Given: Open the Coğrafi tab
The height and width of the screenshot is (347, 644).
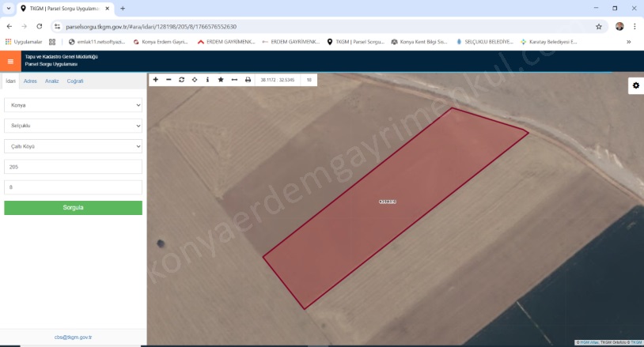Looking at the screenshot, I should click(75, 81).
